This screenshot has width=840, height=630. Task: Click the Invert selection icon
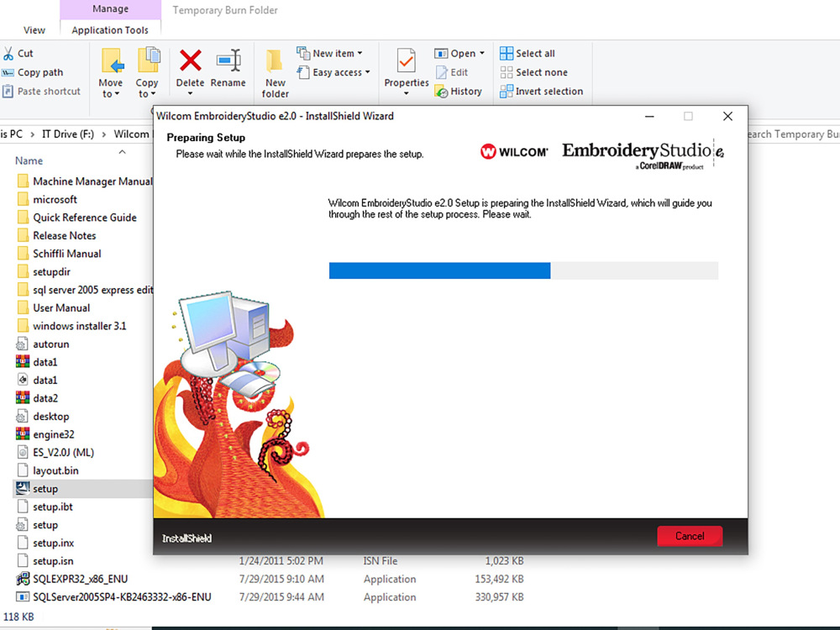(542, 91)
